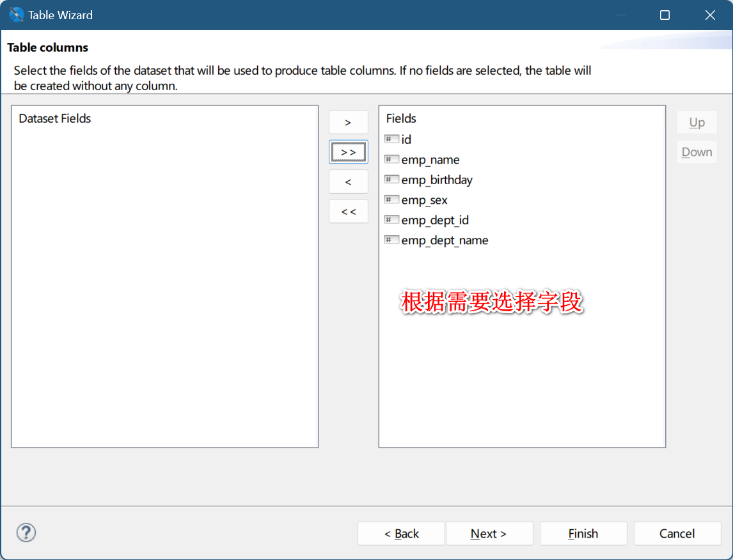Click the double-arrow remove all fields button
Screen dimensions: 733x560
(x=348, y=211)
